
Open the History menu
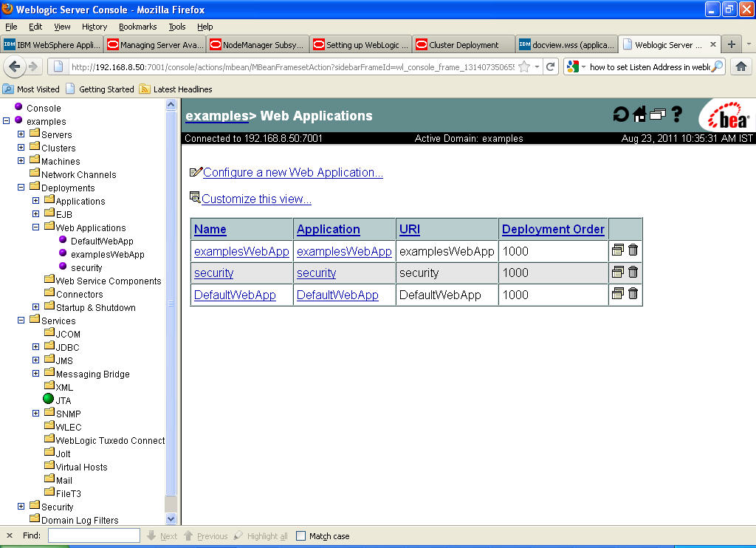pos(94,27)
